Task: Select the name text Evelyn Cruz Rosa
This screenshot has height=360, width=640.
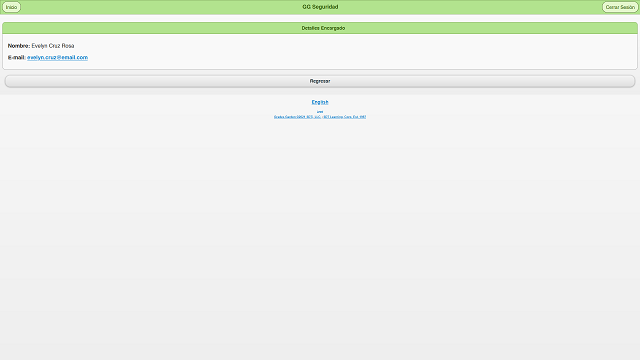Action: (53, 46)
